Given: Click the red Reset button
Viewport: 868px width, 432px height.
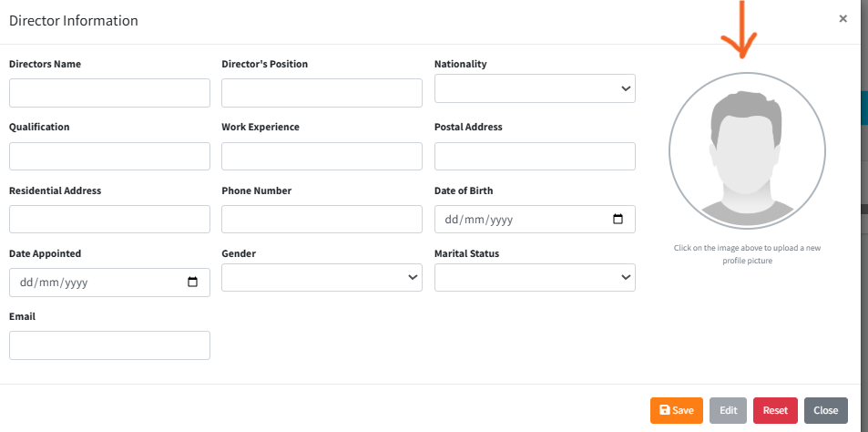Looking at the screenshot, I should (x=775, y=410).
